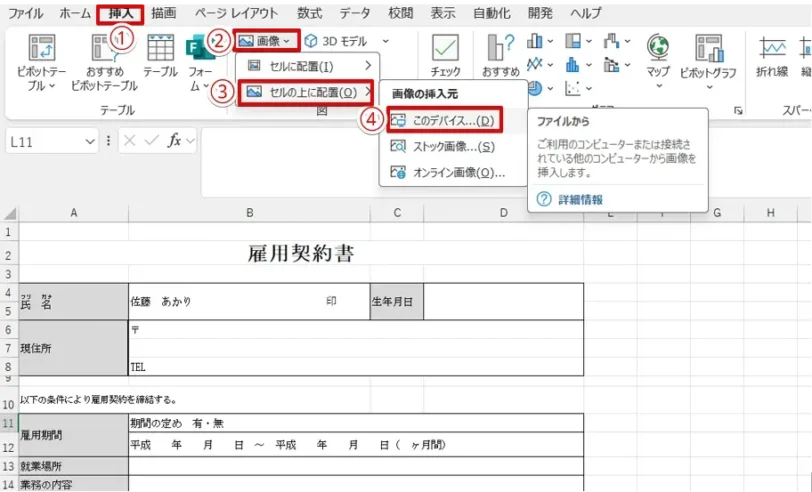Insert a table with the テーブル icon
The width and height of the screenshot is (812, 492).
coord(161,48)
